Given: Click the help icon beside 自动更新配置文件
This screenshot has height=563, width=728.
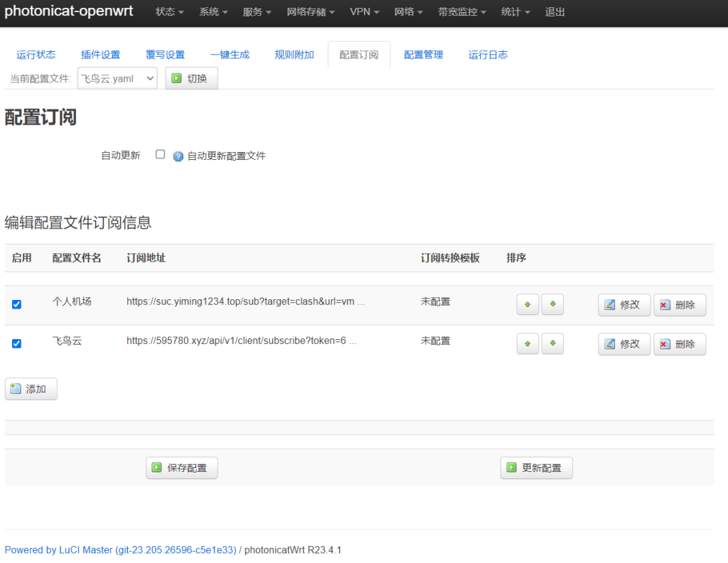Looking at the screenshot, I should (x=178, y=156).
